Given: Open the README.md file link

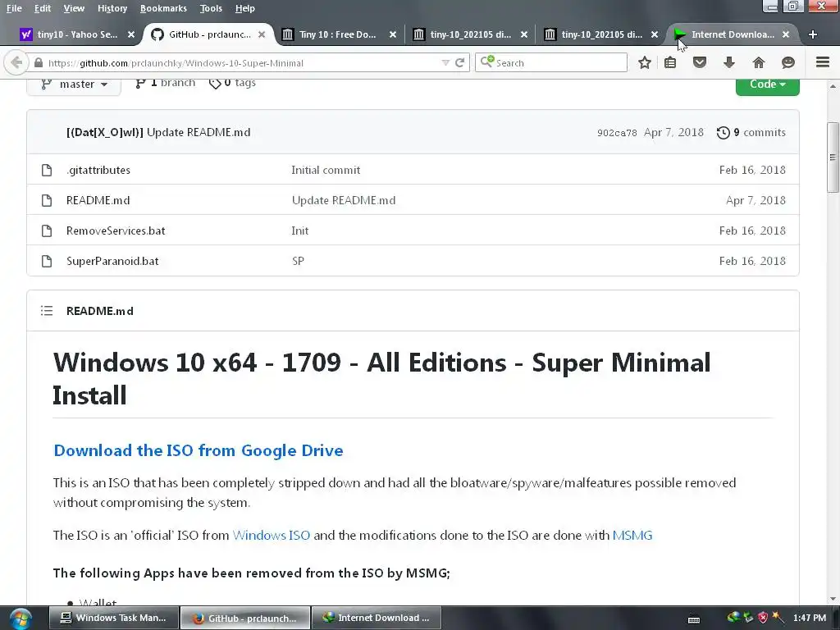Looking at the screenshot, I should pyautogui.click(x=98, y=200).
